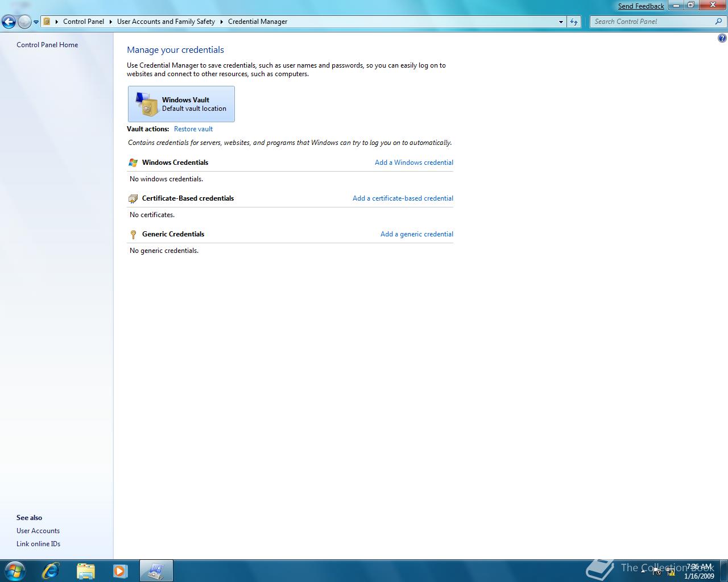Open User Accounts under See also

tap(38, 531)
